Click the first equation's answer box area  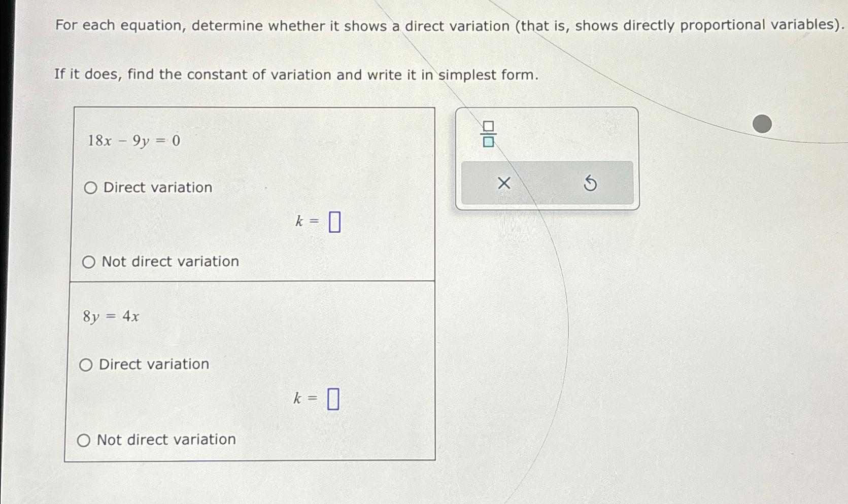pos(335,222)
